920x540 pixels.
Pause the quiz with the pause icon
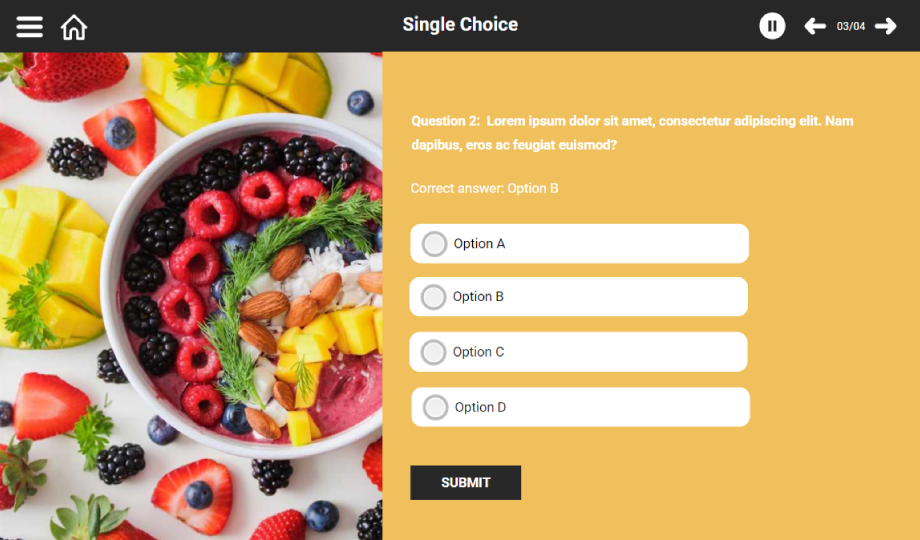click(x=772, y=26)
